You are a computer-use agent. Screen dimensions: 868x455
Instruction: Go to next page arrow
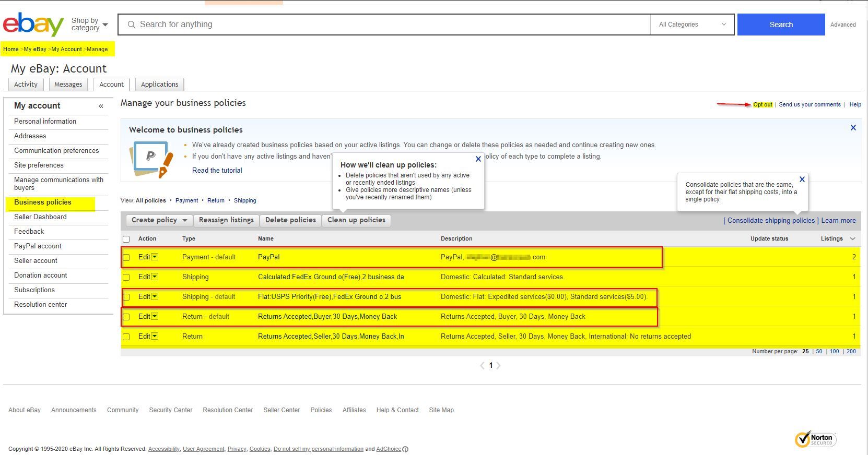(x=498, y=366)
